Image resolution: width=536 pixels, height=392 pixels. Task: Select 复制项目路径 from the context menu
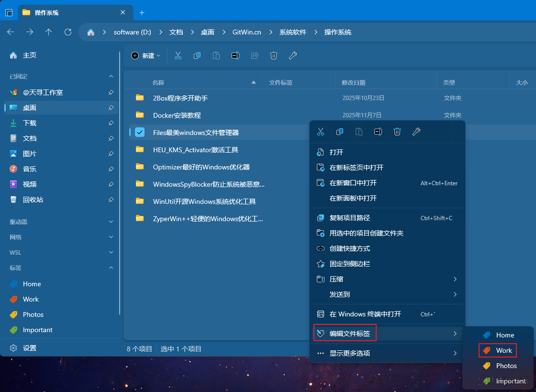pyautogui.click(x=349, y=218)
